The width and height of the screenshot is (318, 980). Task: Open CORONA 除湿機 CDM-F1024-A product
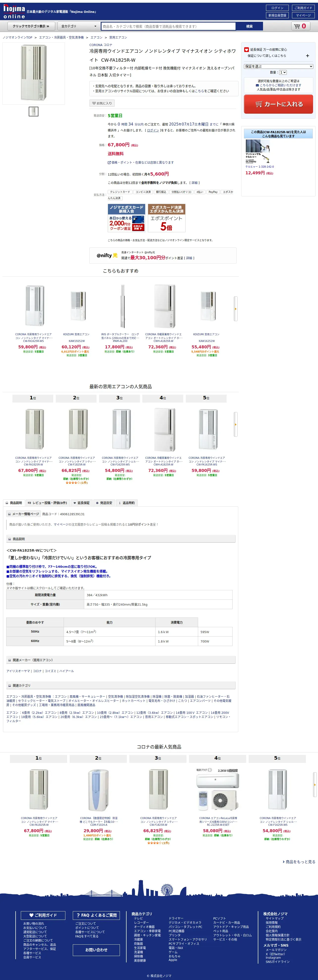coord(99,790)
